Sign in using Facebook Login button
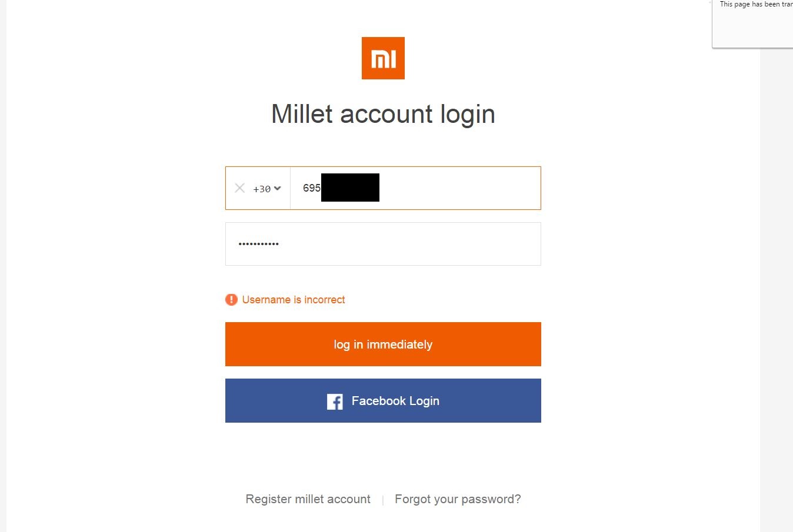Screen dimensions: 793x532 383,401
